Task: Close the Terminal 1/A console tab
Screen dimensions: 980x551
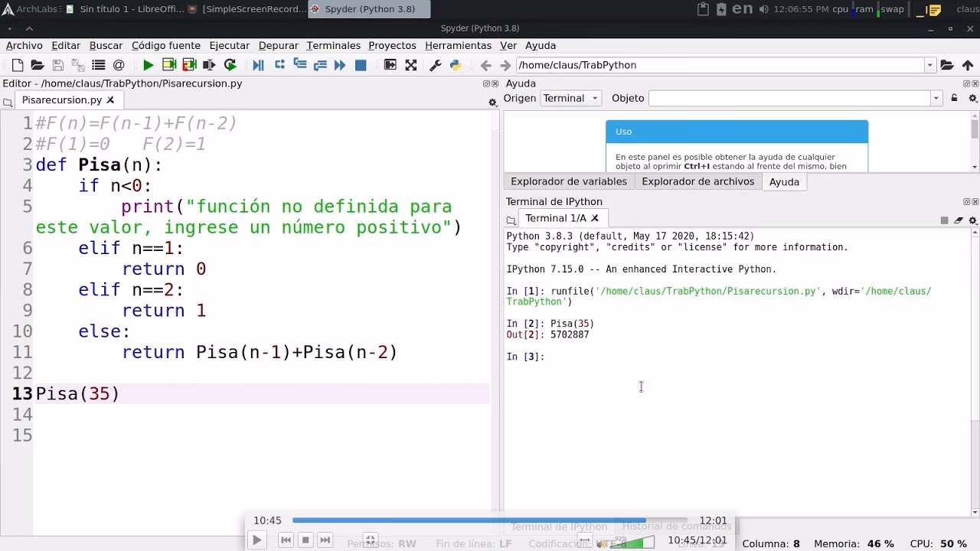Action: [x=595, y=218]
